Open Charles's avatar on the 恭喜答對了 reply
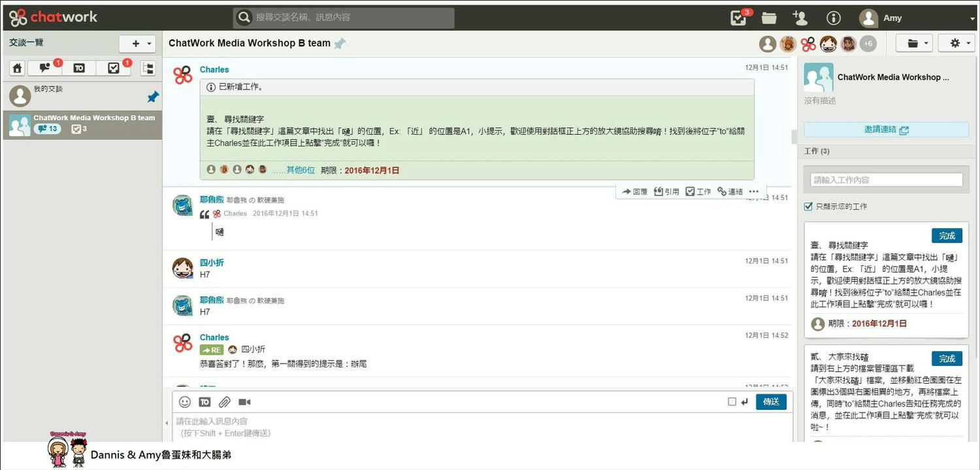Viewport: 980px width, 470px height. pyautogui.click(x=182, y=343)
